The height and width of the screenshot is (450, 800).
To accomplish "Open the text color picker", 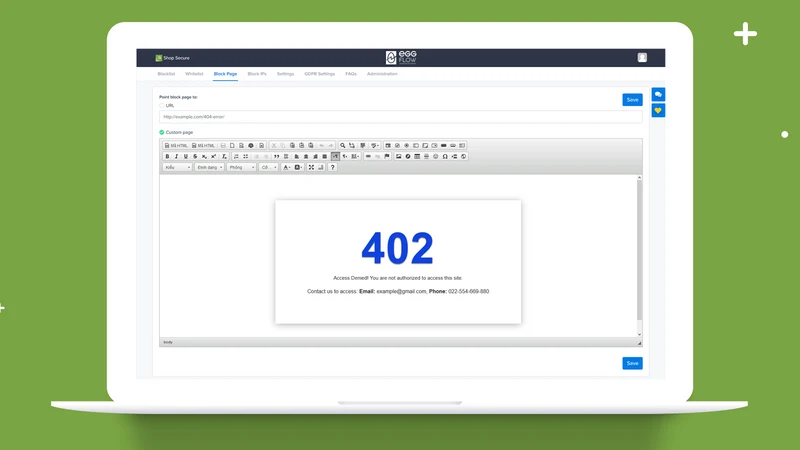I will (287, 167).
